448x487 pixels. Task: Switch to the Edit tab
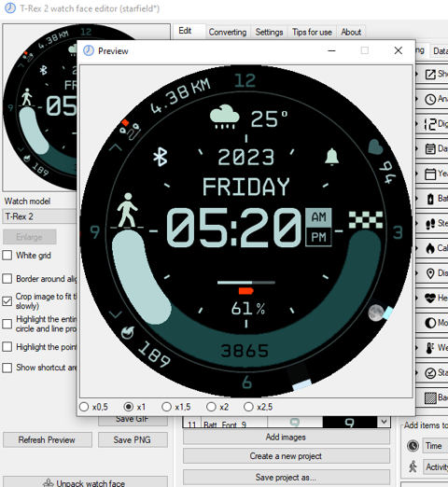185,31
